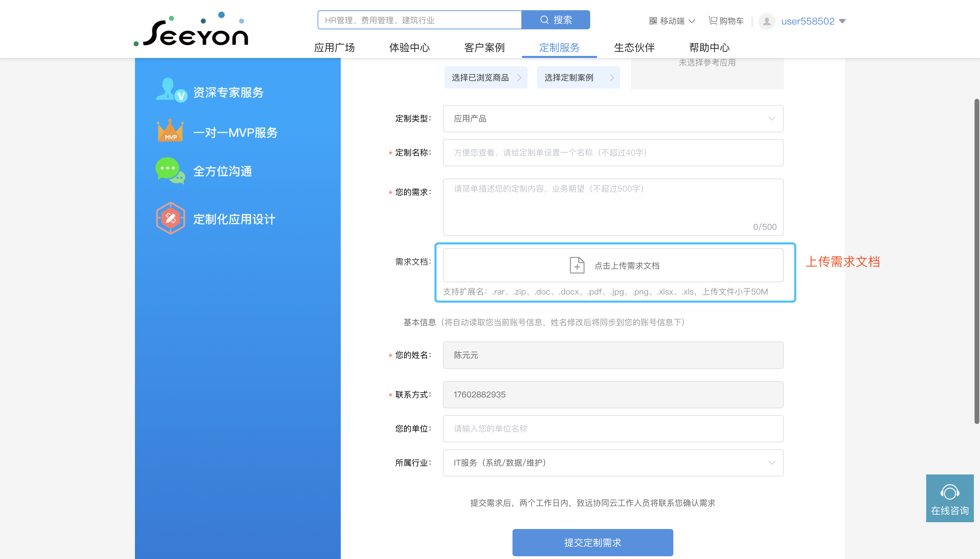Click the 您的姓名 field
This screenshot has height=559, width=980.
[613, 355]
